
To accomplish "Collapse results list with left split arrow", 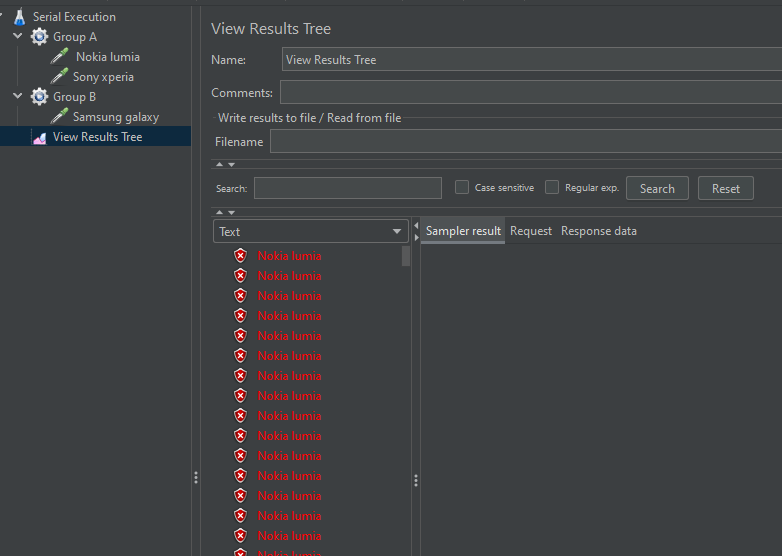I will pos(416,225).
